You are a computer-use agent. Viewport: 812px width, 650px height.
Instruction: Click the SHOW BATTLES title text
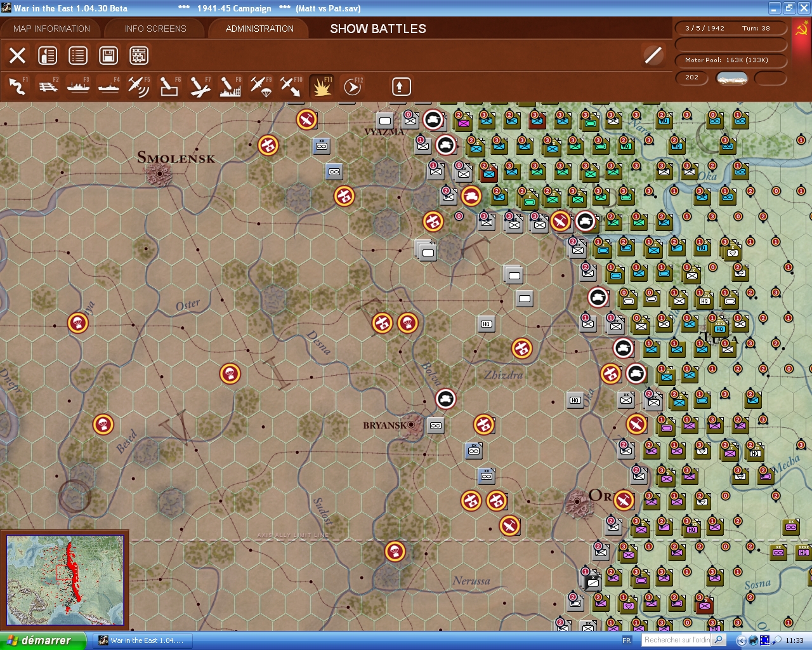(x=378, y=29)
